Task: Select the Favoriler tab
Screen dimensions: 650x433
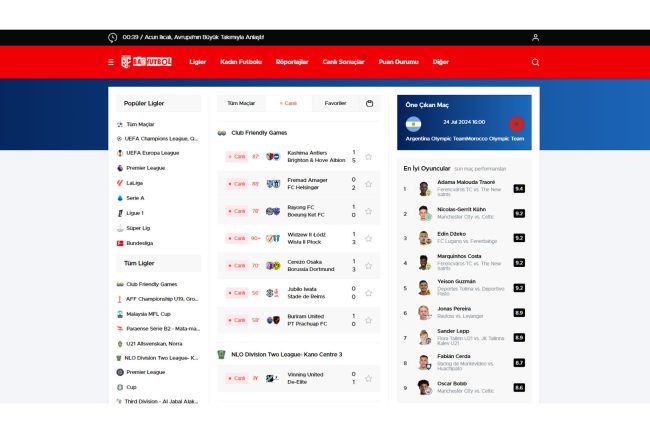Action: coord(335,103)
